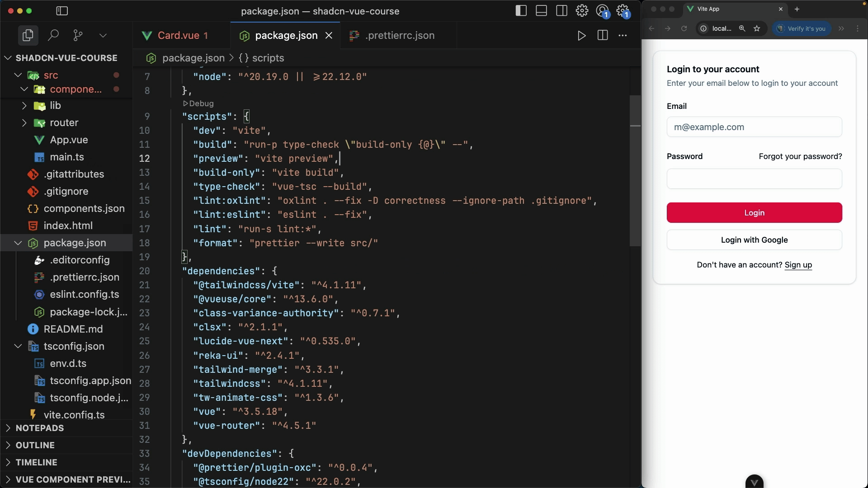Click the browser forward arrow
Viewport: 868px width, 488px height.
pos(668,28)
